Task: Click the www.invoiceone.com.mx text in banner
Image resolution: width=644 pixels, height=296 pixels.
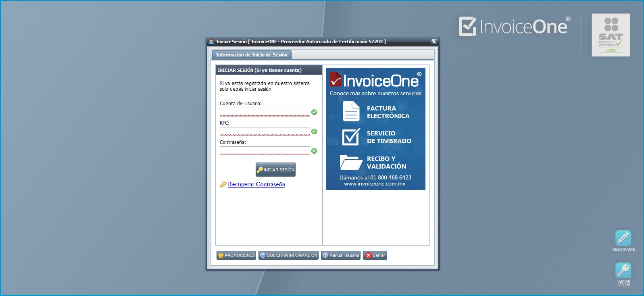Action: [375, 184]
